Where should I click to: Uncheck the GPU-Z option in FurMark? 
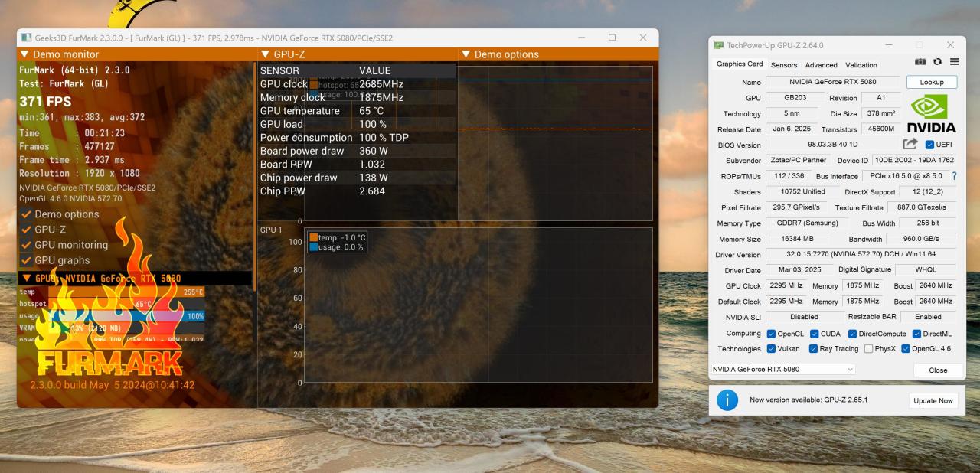point(26,230)
